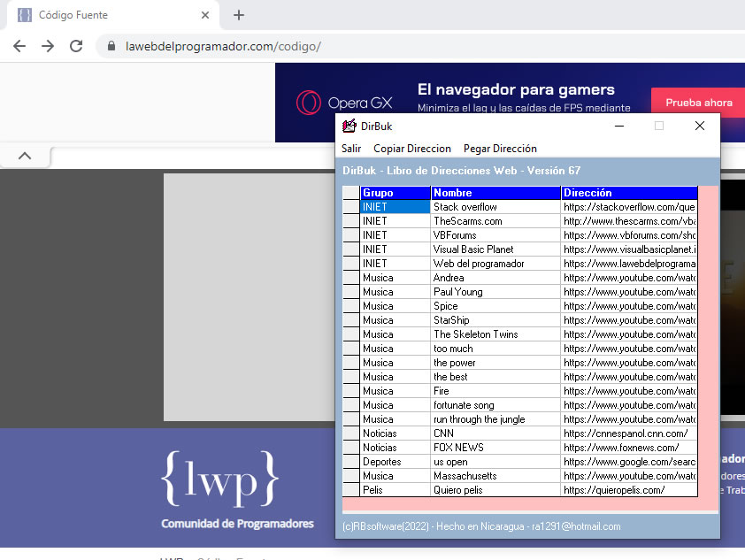Screen dimensions: 745x560
Task: Click the browser address bar URL
Action: coord(223,46)
